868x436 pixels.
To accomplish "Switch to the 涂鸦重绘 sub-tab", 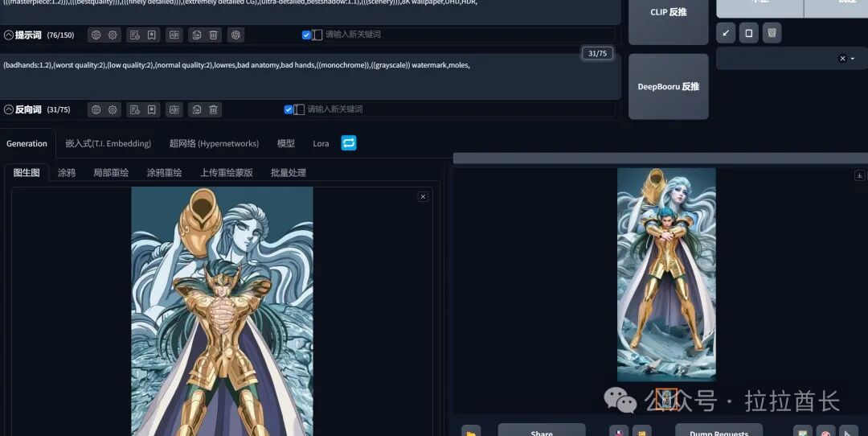I will [165, 172].
